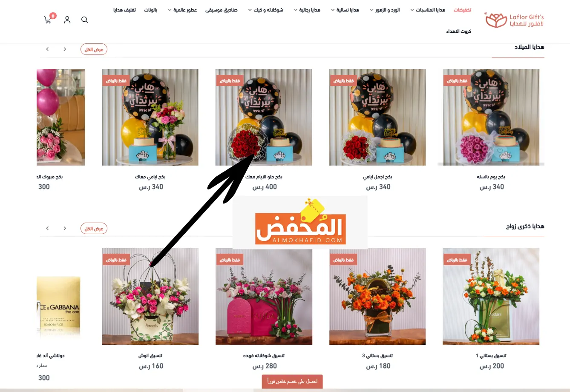The height and width of the screenshot is (392, 570).
Task: Open the تخفيضات menu item
Action: [462, 10]
